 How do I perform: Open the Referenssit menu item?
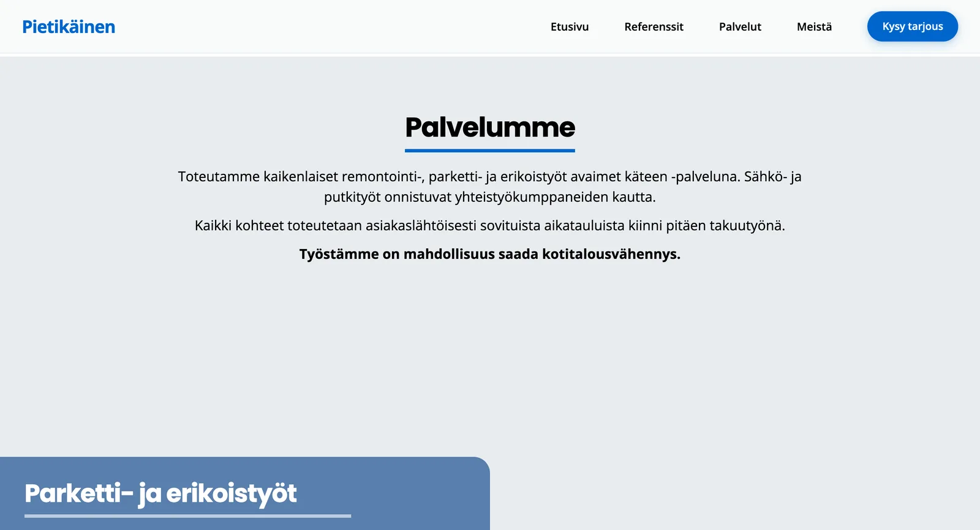654,27
